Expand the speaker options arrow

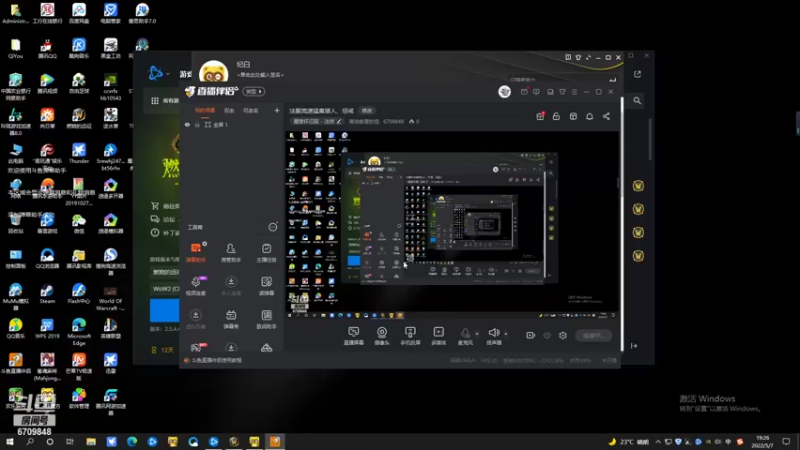[x=506, y=334]
